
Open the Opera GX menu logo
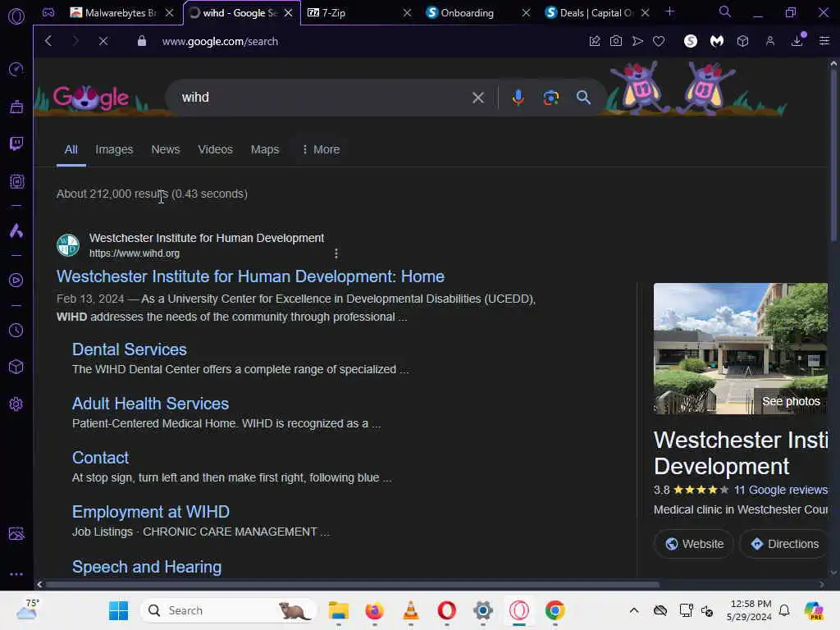(16, 16)
